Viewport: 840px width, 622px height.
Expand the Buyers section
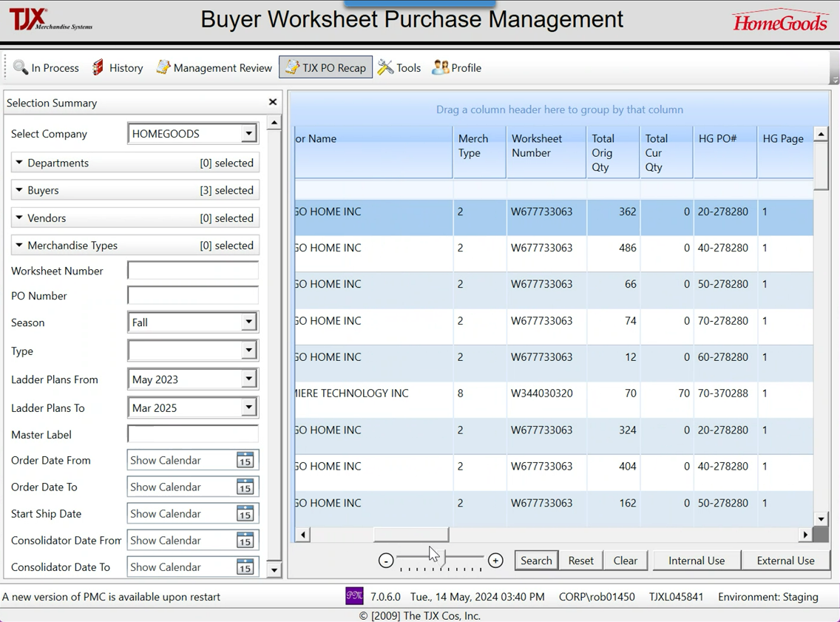point(135,190)
